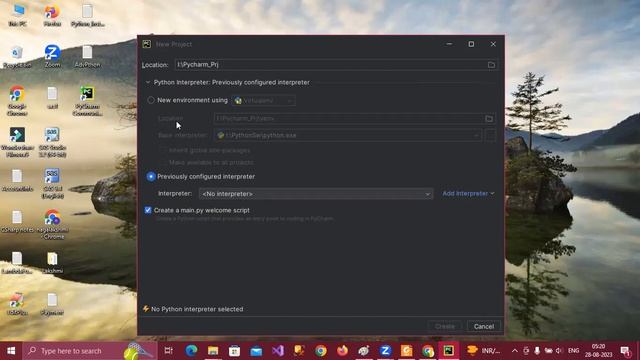
Task: Switch to Firefox in the taskbar
Action: 342,351
